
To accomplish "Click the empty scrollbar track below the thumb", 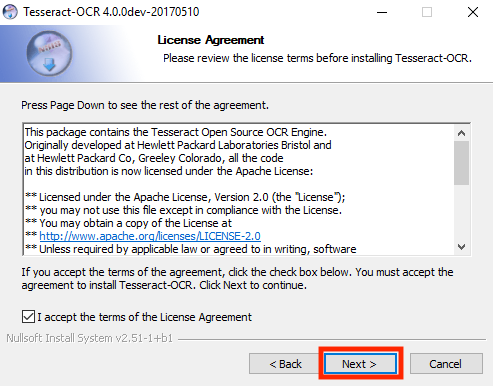I will (x=461, y=212).
